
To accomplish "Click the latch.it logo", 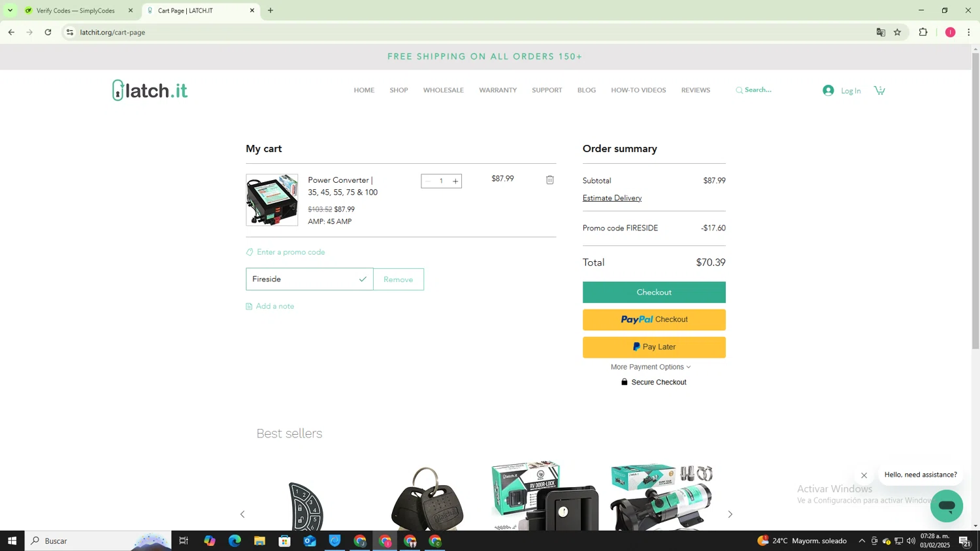I will (x=150, y=90).
